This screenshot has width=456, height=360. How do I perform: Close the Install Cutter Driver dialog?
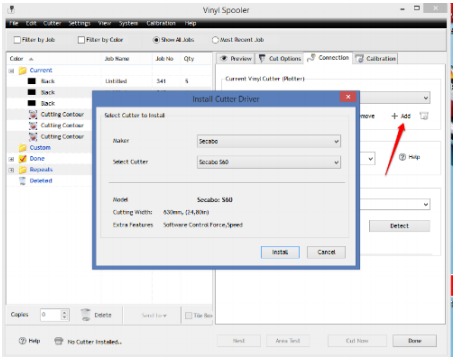(348, 97)
